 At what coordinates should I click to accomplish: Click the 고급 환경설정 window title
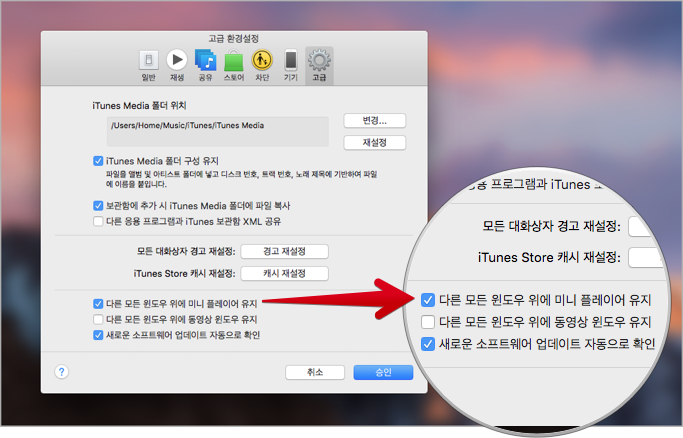233,39
